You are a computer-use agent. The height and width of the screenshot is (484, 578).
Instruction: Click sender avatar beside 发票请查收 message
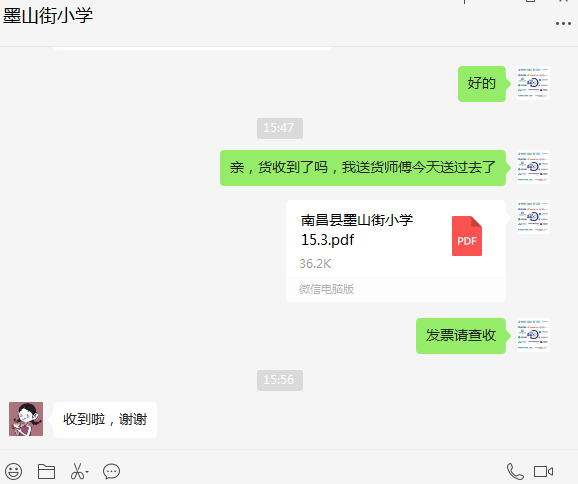[x=533, y=335]
